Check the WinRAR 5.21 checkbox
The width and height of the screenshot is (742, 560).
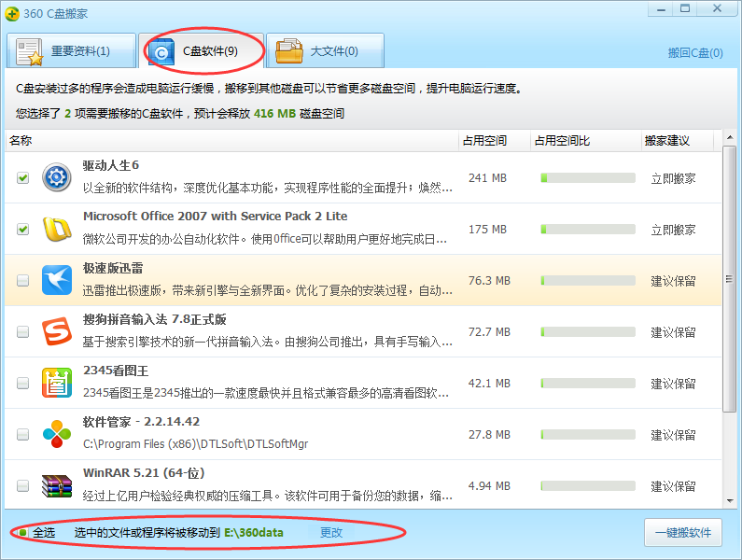point(22,485)
